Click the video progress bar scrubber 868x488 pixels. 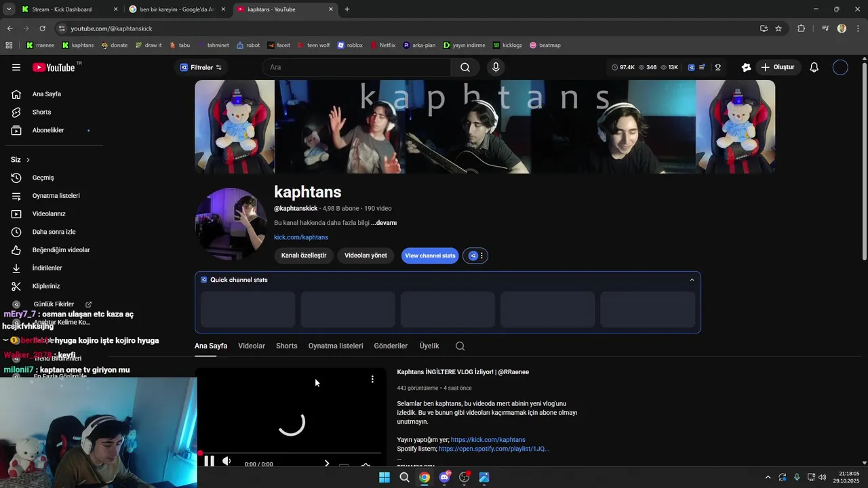[x=201, y=453]
